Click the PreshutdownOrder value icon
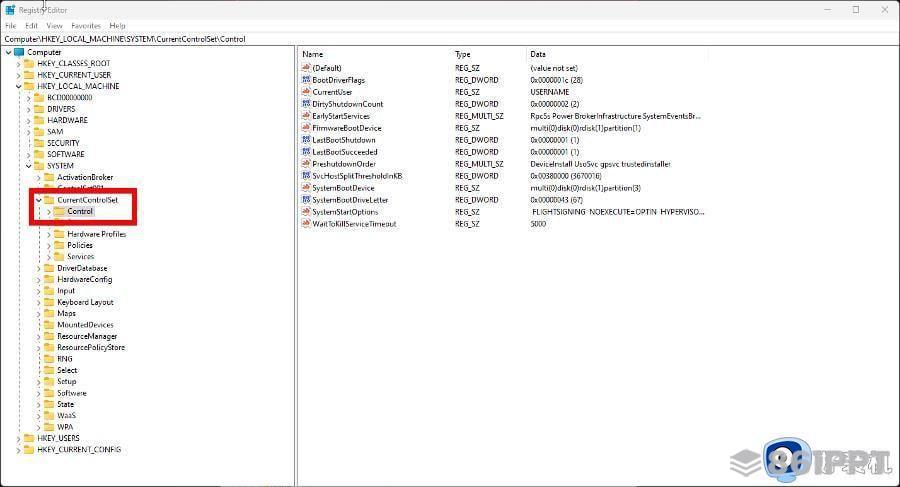The height and width of the screenshot is (487, 900). pos(306,164)
